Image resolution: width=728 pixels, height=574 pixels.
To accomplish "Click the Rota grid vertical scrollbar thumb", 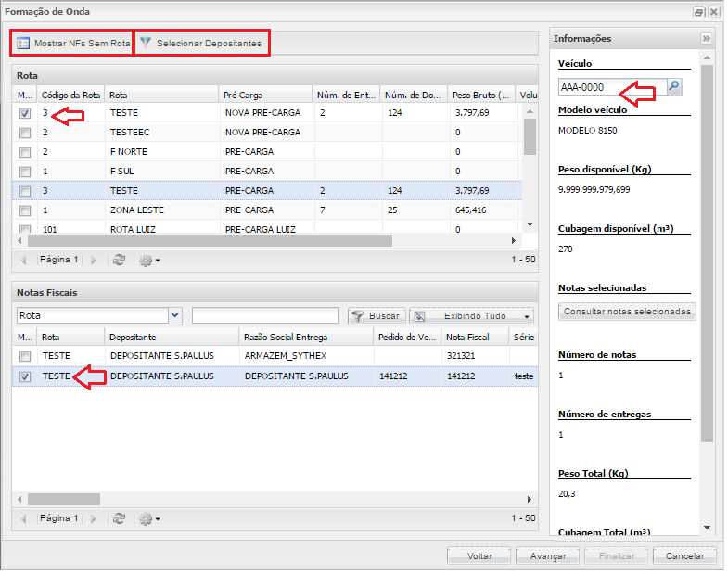I will [x=530, y=136].
